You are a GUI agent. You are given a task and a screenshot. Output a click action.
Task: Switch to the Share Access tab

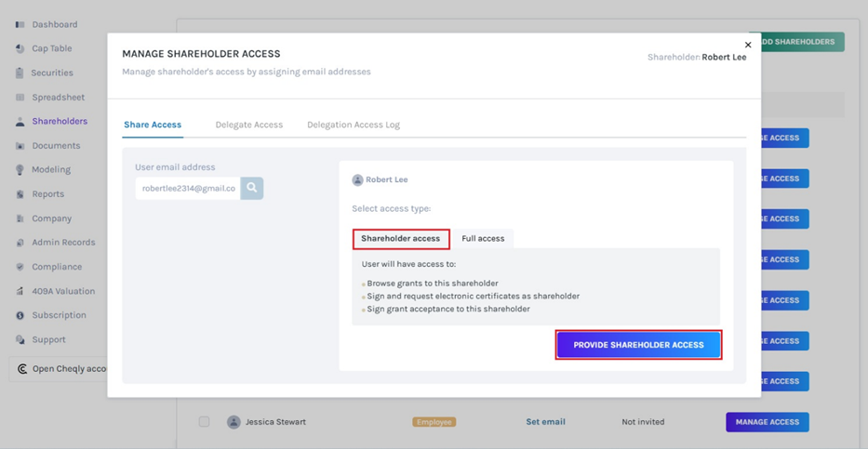(x=153, y=125)
